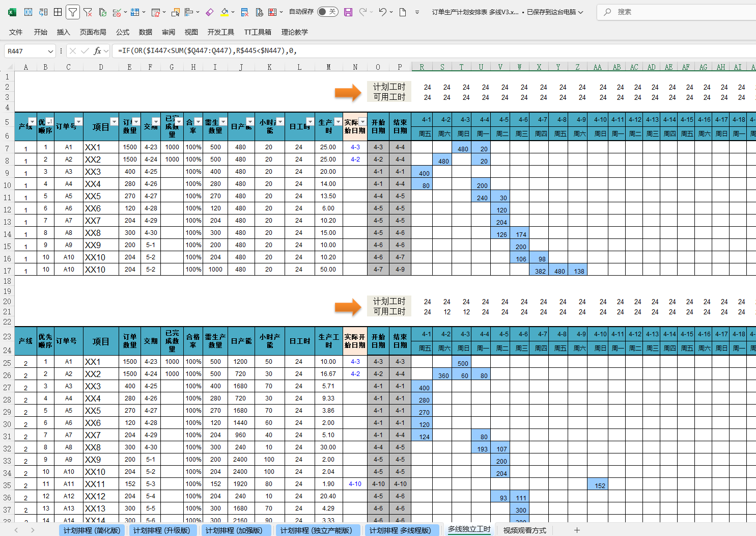This screenshot has height=536, width=756.
Task: Click the new blank document icon
Action: click(403, 12)
